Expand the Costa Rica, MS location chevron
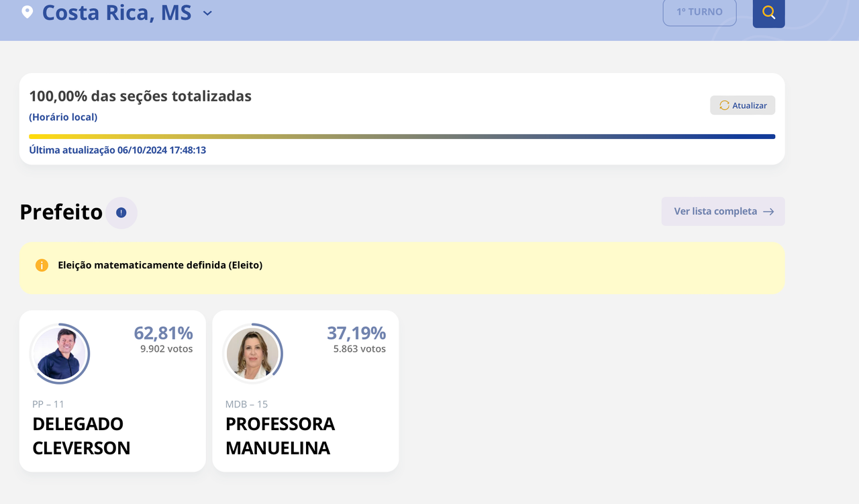Viewport: 859px width, 504px height. [x=207, y=13]
